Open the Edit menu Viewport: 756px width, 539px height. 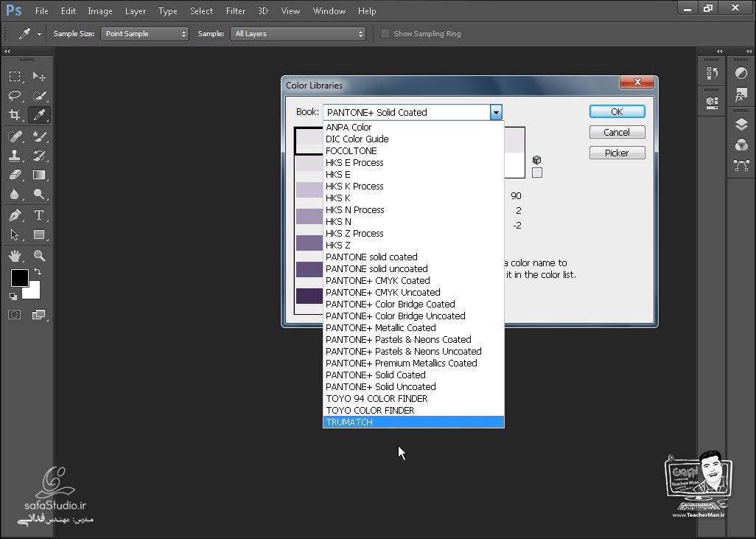[68, 10]
